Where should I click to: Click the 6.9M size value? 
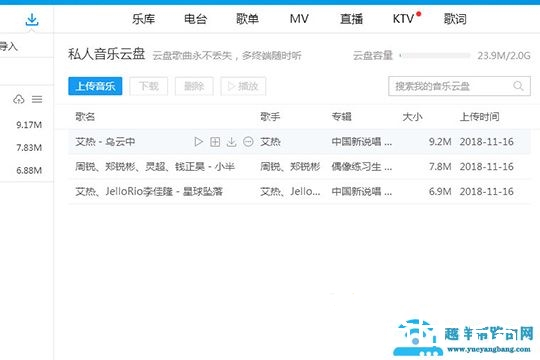pyautogui.click(x=440, y=191)
